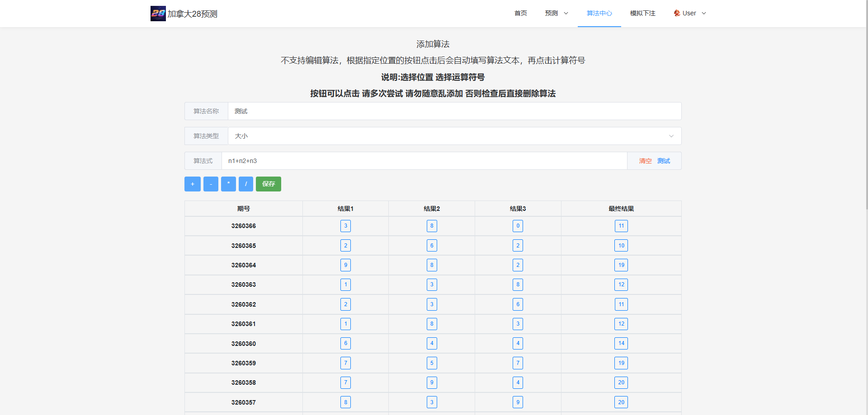Select the 期号 cell 3260359
Image resolution: width=868 pixels, height=415 pixels.
click(x=244, y=363)
